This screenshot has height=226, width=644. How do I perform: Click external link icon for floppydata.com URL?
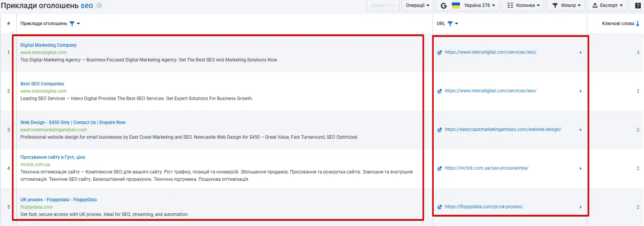[x=439, y=207]
